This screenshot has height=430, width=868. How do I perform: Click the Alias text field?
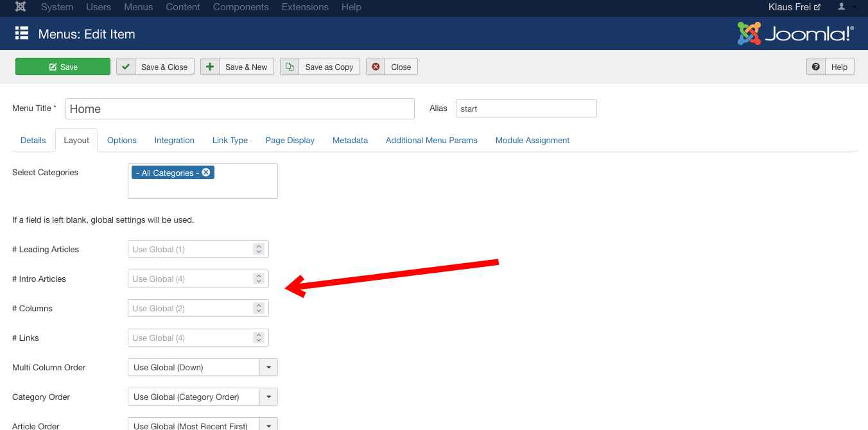526,108
